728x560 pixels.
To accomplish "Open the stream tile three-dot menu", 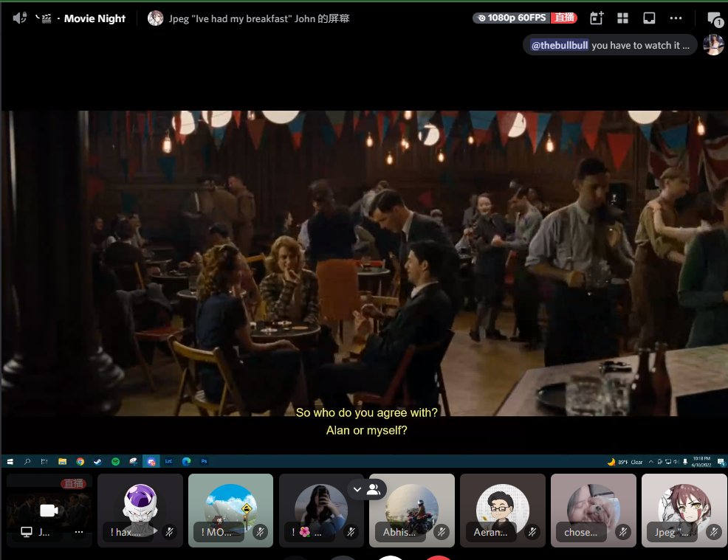I will [x=79, y=532].
